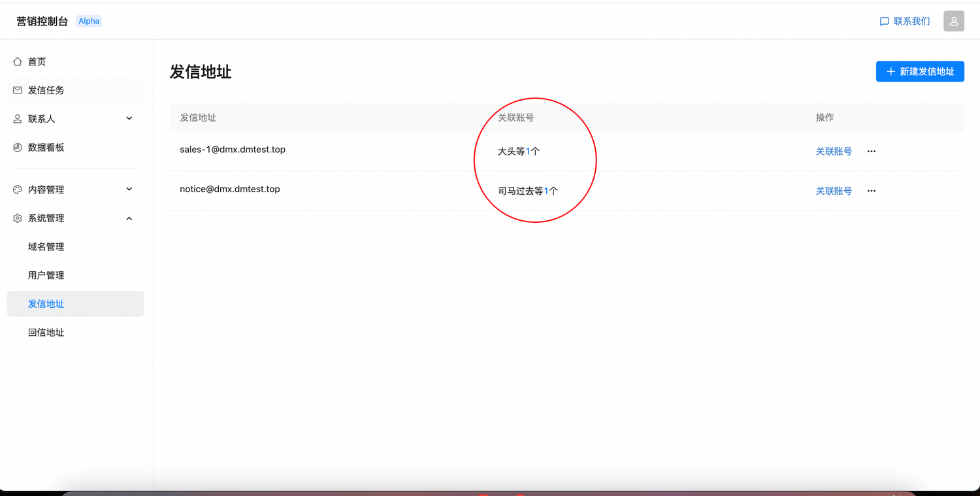980x496 pixels.
Task: Open more actions for sales-1@dmx.dmtest.top
Action: click(x=872, y=151)
